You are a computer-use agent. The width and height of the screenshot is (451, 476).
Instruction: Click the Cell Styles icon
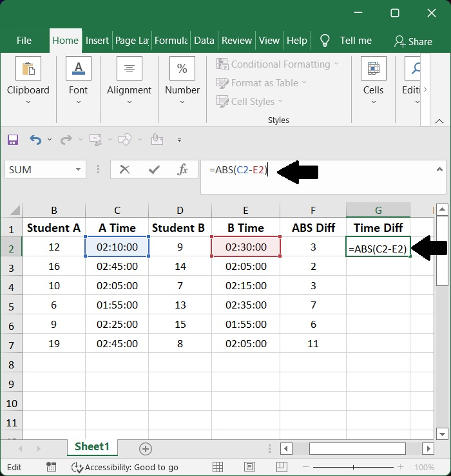222,101
